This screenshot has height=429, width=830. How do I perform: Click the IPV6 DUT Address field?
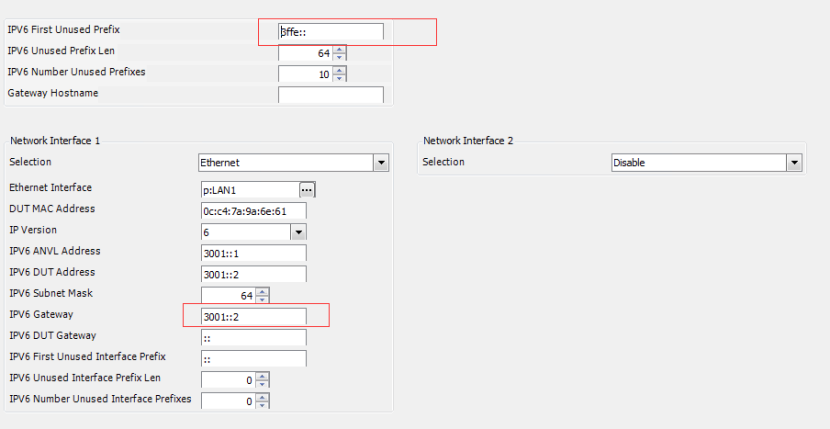tap(253, 274)
